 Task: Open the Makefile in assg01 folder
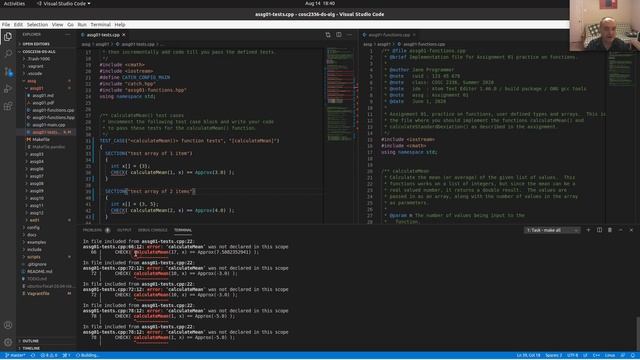point(41,140)
